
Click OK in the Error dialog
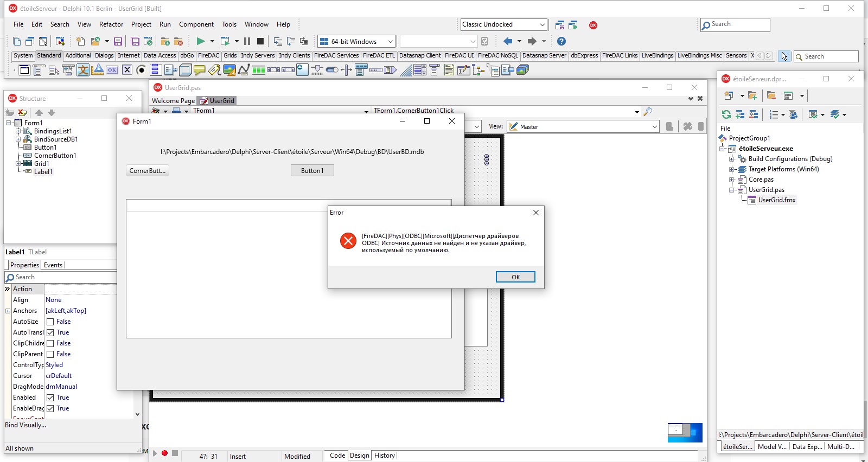click(x=515, y=277)
